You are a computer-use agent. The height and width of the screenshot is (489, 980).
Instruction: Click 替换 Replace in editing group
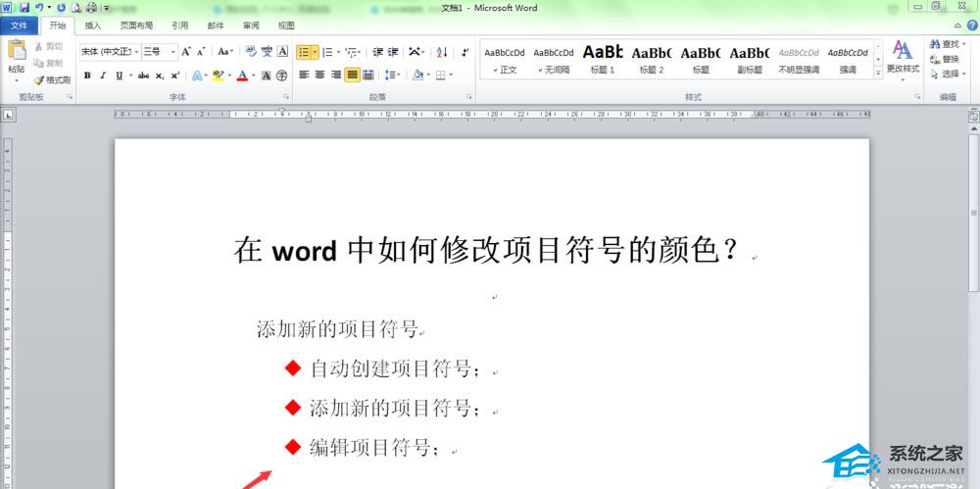coord(945,60)
